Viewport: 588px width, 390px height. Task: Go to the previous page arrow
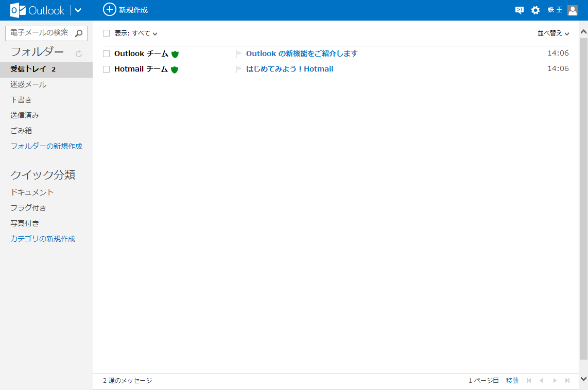click(x=541, y=381)
